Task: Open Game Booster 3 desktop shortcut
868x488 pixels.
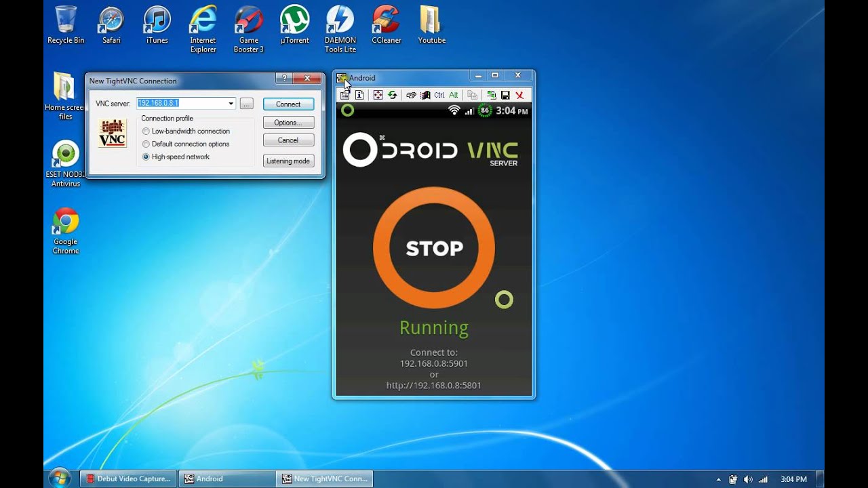Action: pyautogui.click(x=249, y=29)
